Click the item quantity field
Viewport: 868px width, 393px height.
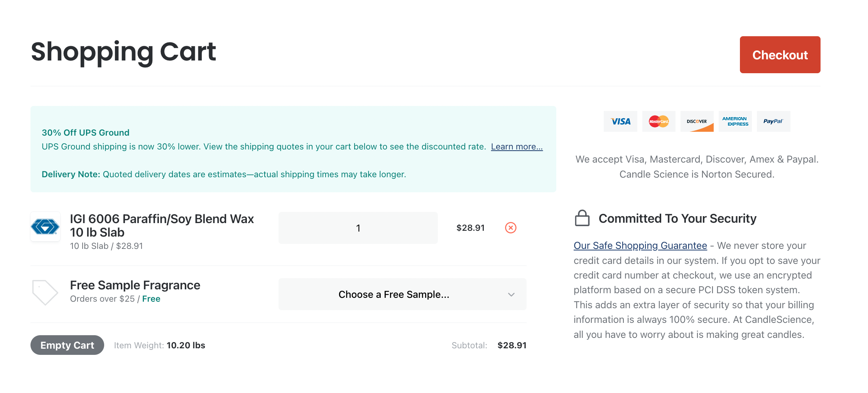pyautogui.click(x=358, y=228)
